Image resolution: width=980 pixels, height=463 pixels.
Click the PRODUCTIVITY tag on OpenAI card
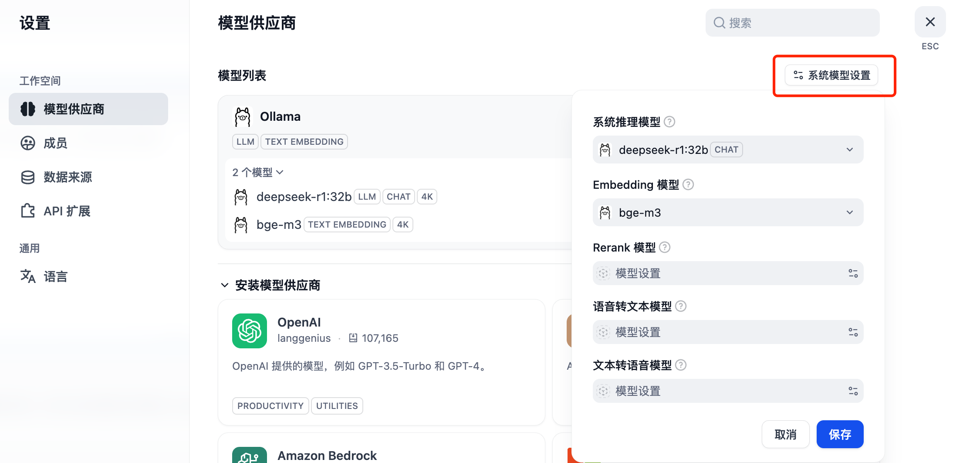(x=270, y=406)
